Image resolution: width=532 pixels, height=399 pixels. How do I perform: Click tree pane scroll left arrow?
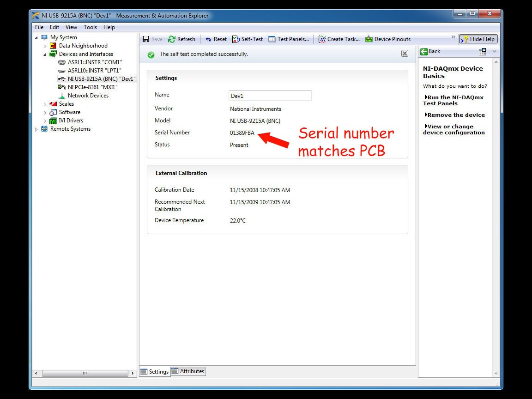tap(36, 373)
